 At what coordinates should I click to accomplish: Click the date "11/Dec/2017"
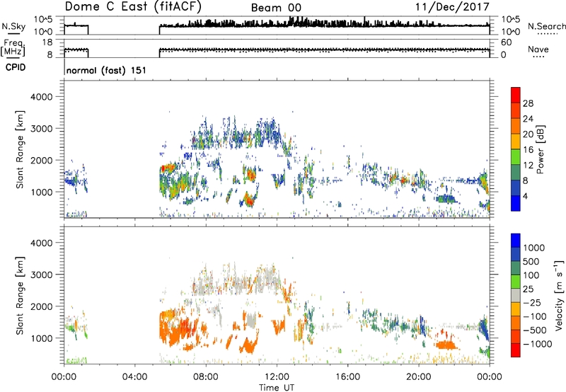pyautogui.click(x=452, y=6)
